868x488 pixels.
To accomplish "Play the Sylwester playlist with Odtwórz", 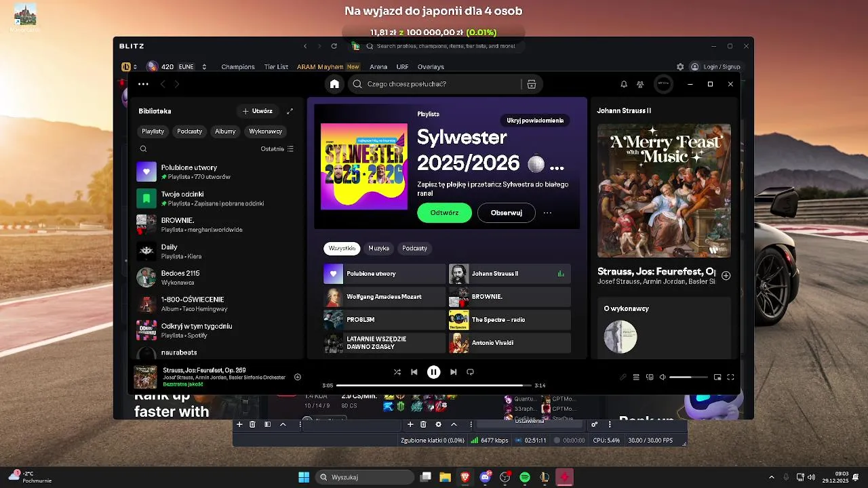I will click(x=444, y=213).
